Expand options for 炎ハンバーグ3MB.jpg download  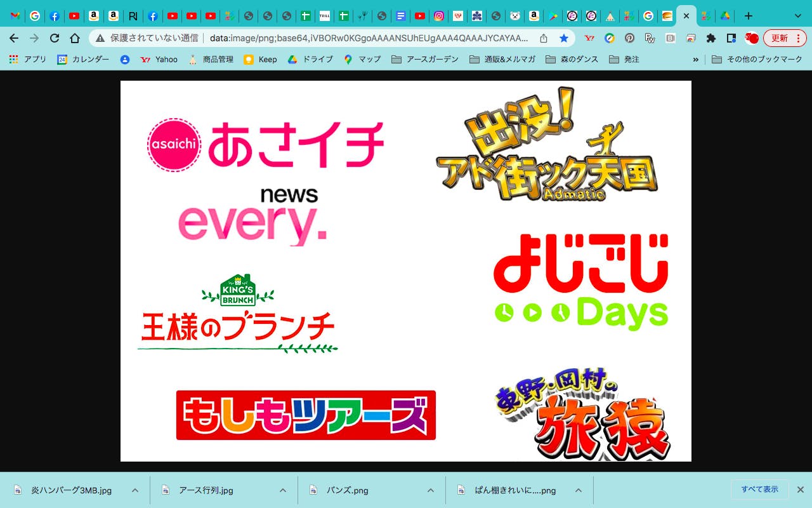pos(135,490)
